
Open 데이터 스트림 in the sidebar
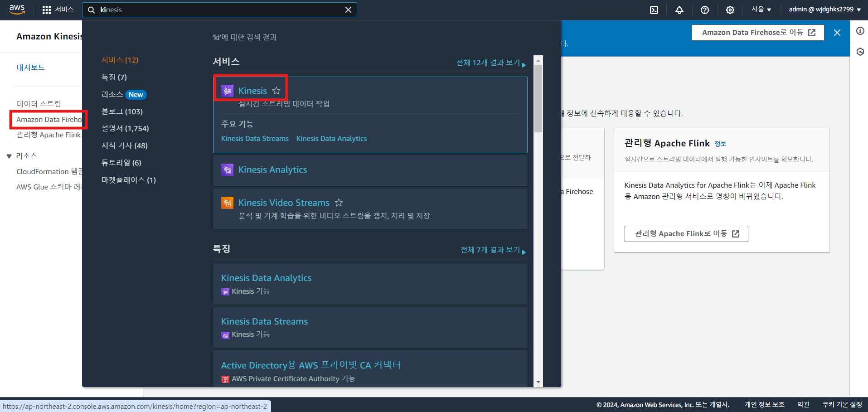pyautogui.click(x=39, y=104)
